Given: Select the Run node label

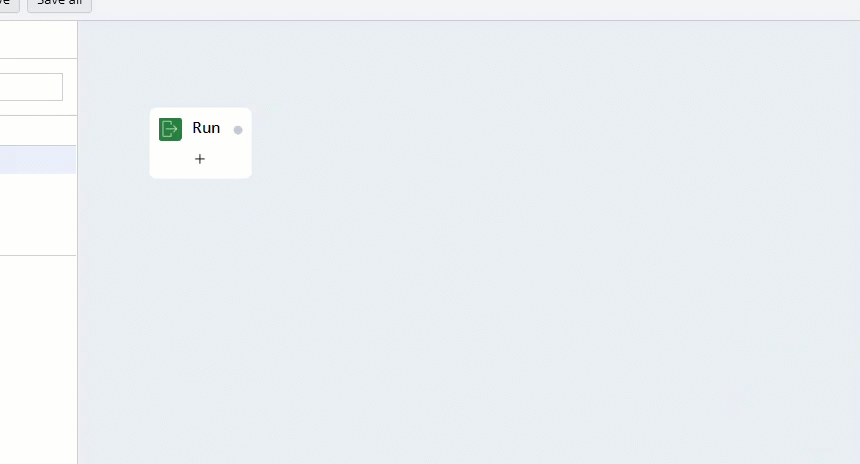Looking at the screenshot, I should pos(206,128).
